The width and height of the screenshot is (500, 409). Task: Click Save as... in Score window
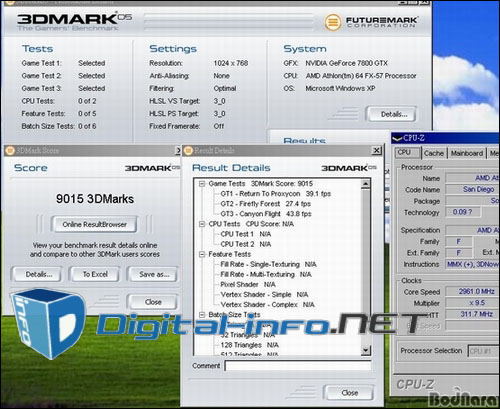154,274
